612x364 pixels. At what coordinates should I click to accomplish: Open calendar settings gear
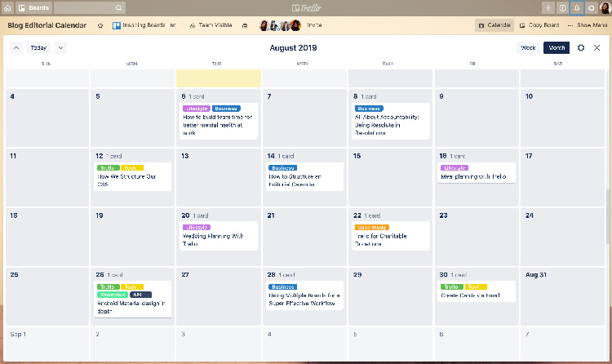[x=581, y=48]
